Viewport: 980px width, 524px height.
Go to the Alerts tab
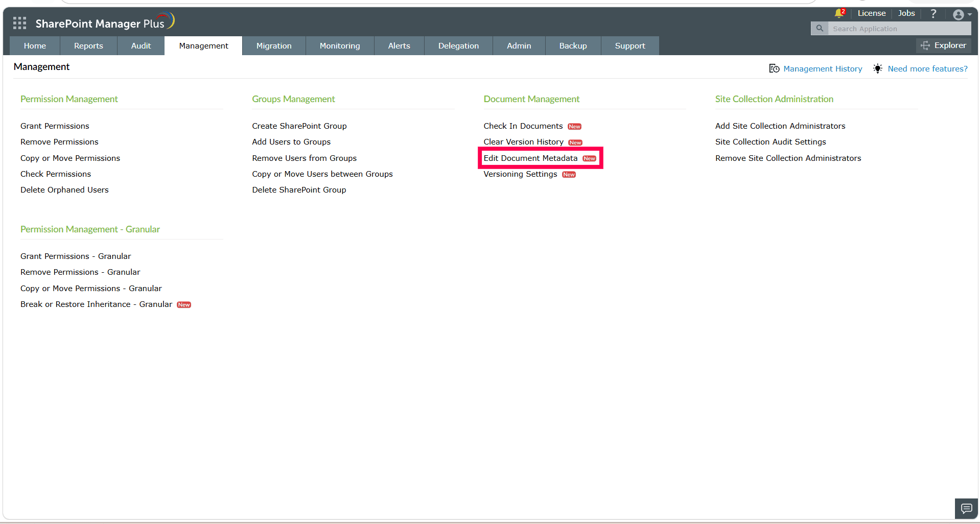pos(399,45)
